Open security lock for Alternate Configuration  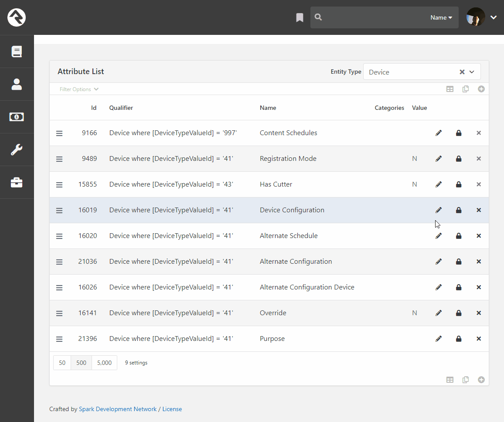click(x=459, y=261)
